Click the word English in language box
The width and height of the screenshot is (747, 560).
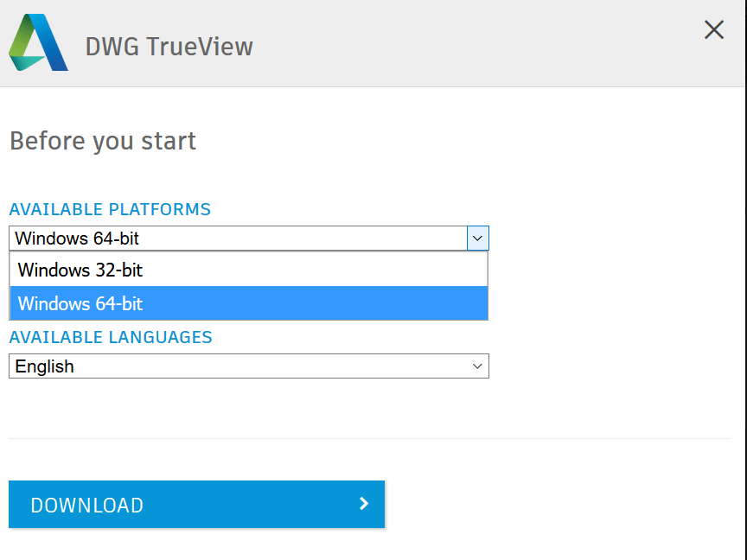[45, 366]
